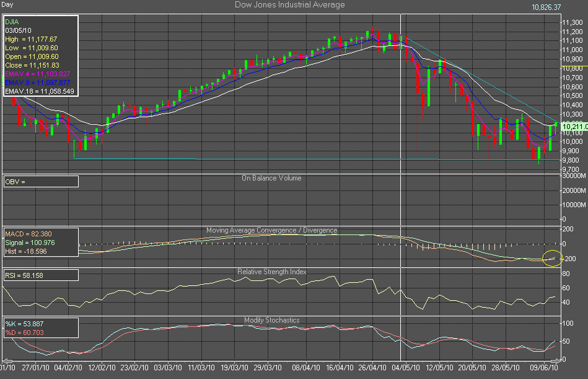Click the 11,300 price axis label
588x379 pixels.
tap(573, 22)
